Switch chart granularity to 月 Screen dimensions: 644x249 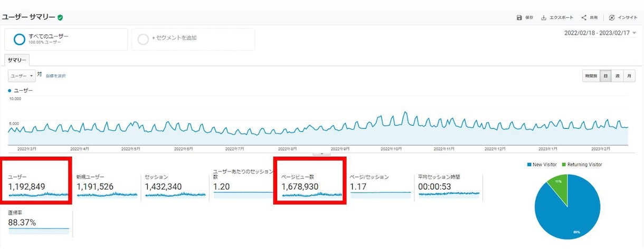pos(629,76)
